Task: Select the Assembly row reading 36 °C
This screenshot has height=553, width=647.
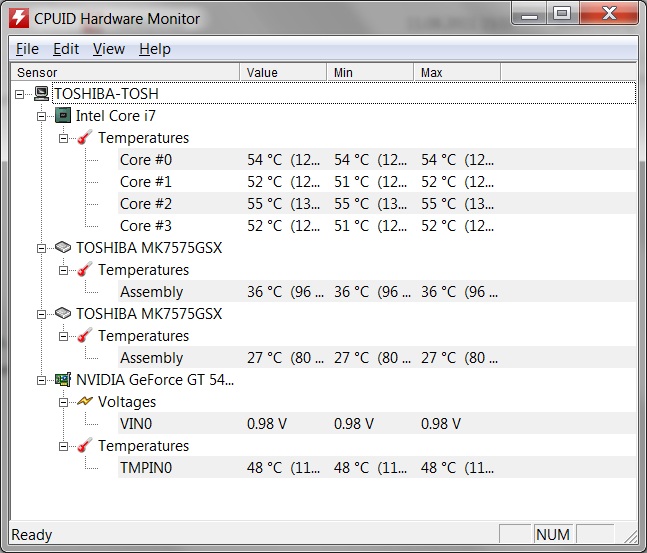Action: [376, 291]
